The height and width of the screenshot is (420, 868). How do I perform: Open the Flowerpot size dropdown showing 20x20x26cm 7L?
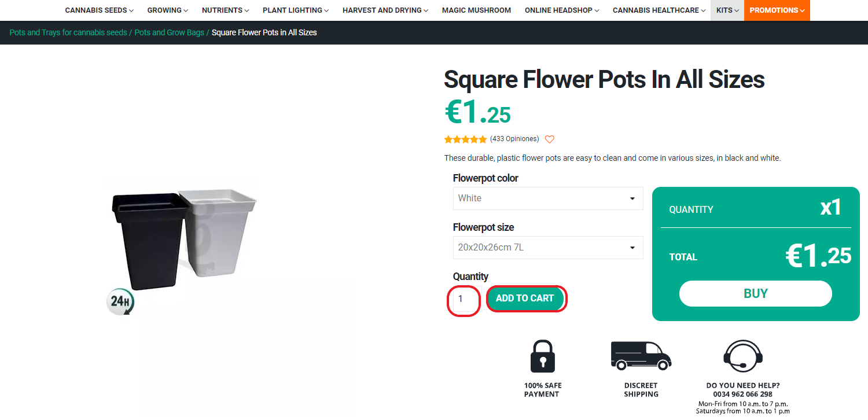[547, 248]
